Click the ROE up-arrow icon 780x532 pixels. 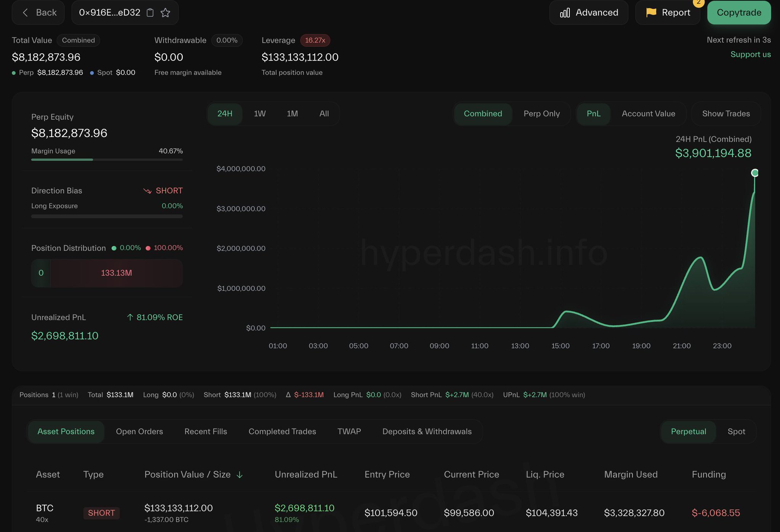pos(130,317)
